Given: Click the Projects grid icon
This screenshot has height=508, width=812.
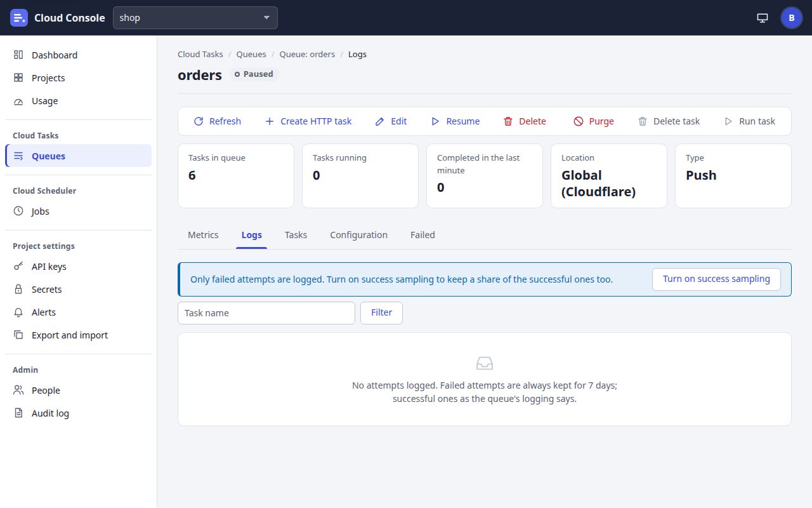Looking at the screenshot, I should point(18,78).
